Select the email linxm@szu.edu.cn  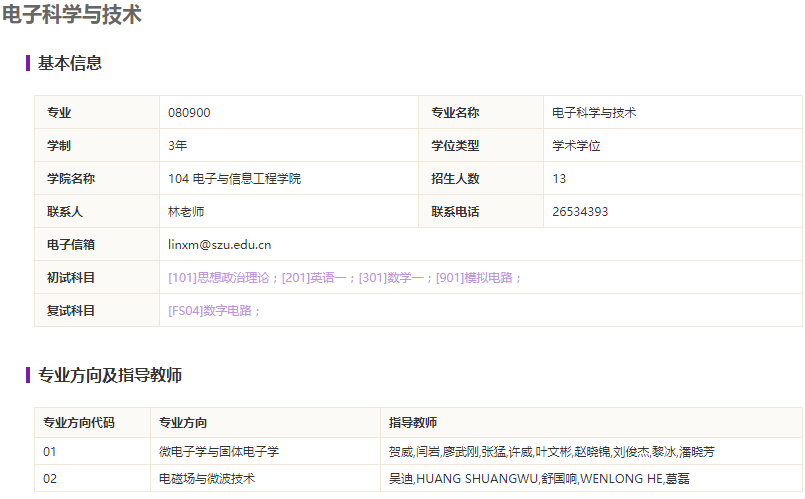220,245
